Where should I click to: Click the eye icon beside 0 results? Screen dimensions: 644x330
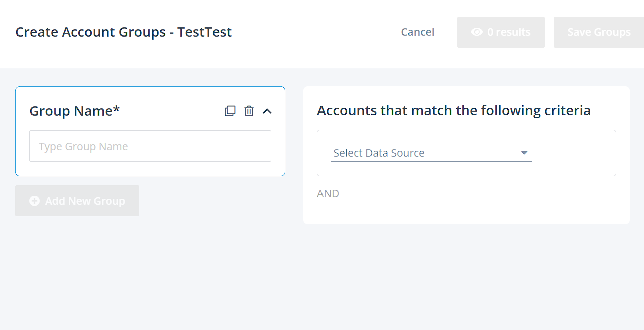pos(477,32)
